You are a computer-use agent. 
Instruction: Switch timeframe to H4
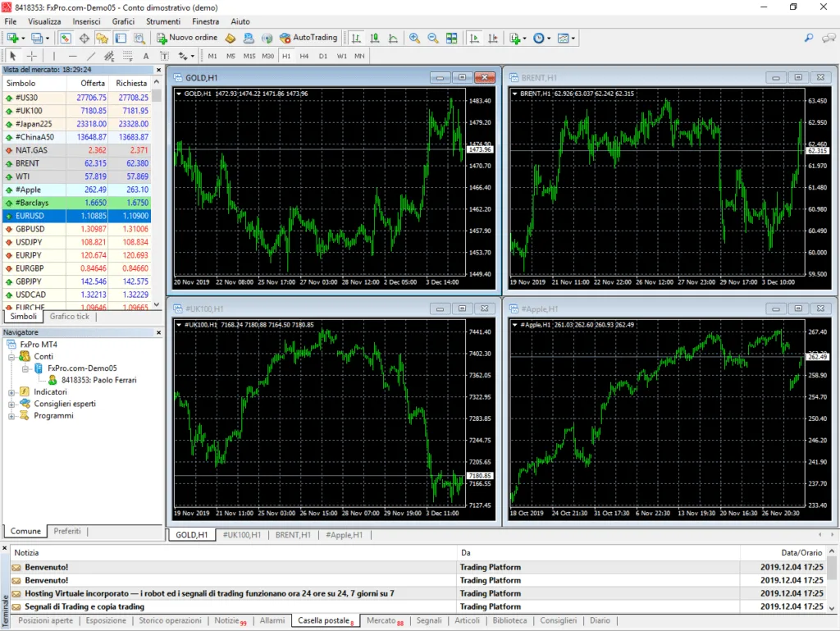[x=304, y=57]
